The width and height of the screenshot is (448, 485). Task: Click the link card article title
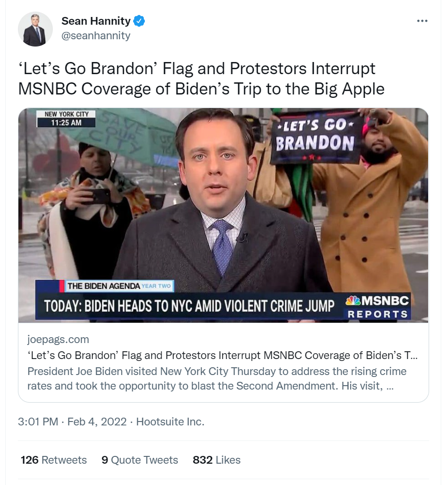(x=223, y=355)
